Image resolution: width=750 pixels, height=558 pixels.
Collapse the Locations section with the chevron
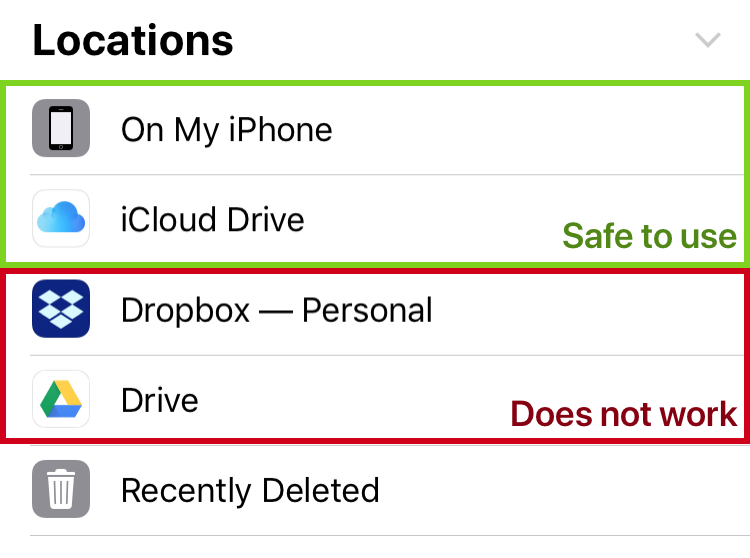707,40
